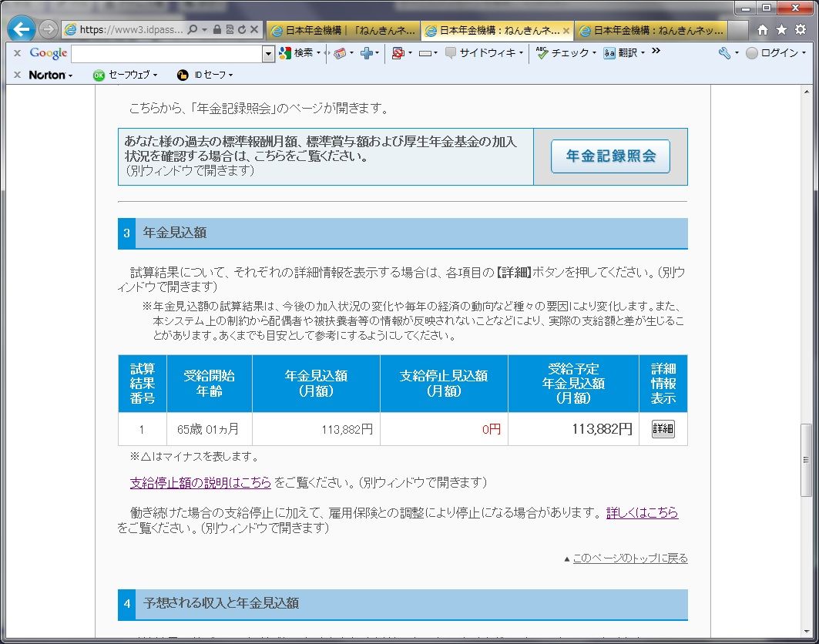Screen dimensions: 819x644
Task: Click the Google 検索 search button
Action: (x=299, y=52)
